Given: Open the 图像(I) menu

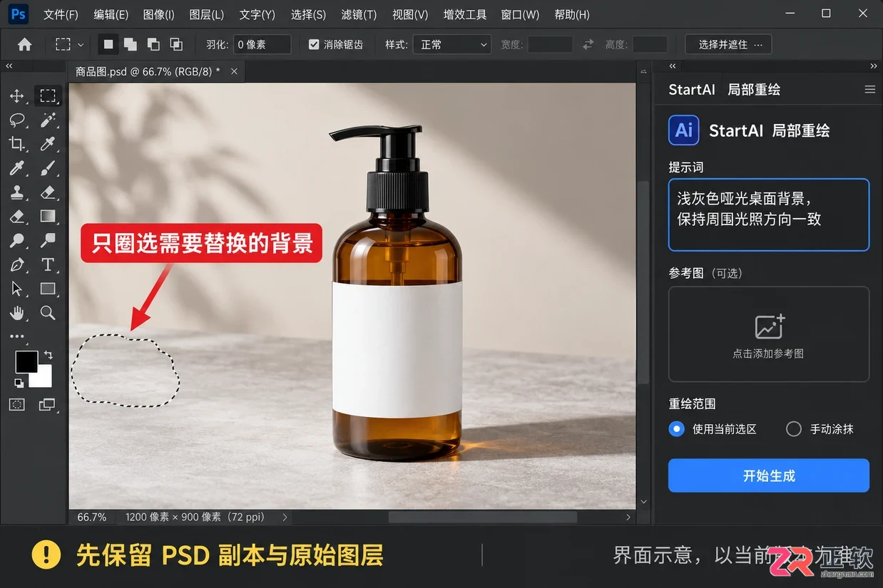Looking at the screenshot, I should (158, 14).
